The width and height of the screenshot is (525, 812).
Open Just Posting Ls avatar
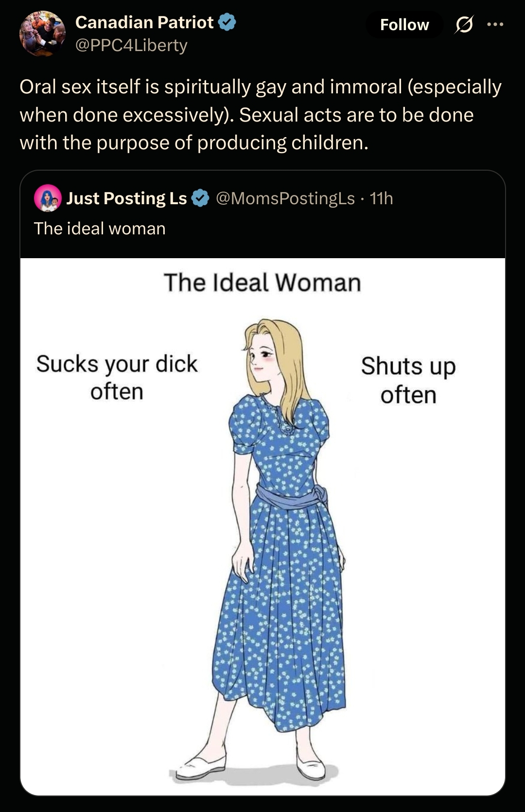pyautogui.click(x=48, y=198)
